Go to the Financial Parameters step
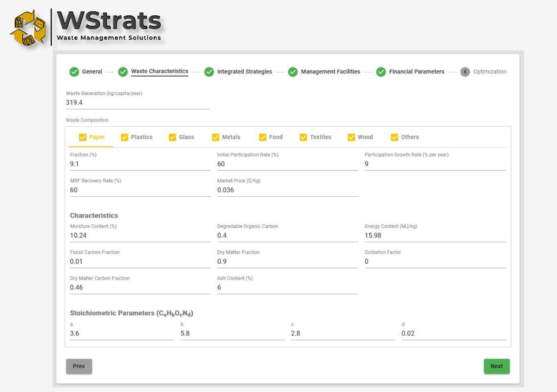Screen dimensions: 557x392 click(416, 72)
